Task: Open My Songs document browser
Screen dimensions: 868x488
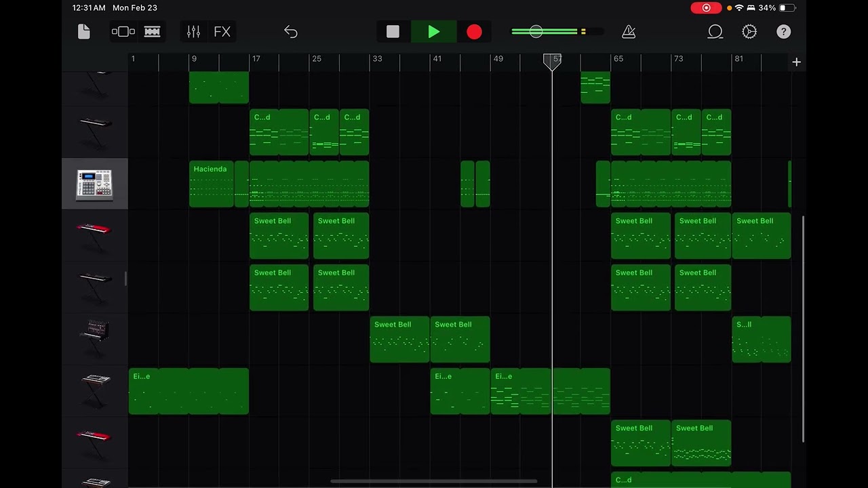Action: coord(84,32)
